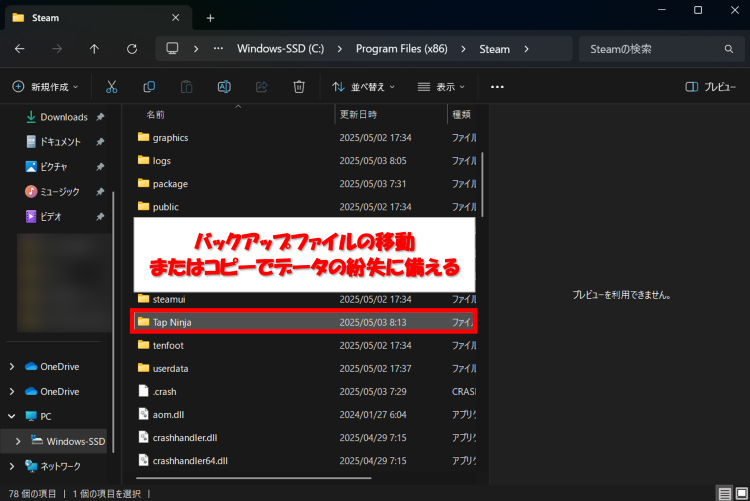Viewport: 750px width, 501px height.
Task: Select the logs folder
Action: (x=304, y=160)
